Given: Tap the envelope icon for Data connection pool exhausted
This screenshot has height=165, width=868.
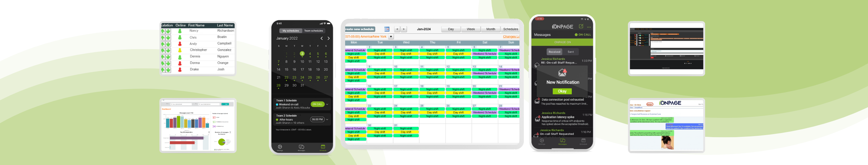Looking at the screenshot, I should [537, 101].
